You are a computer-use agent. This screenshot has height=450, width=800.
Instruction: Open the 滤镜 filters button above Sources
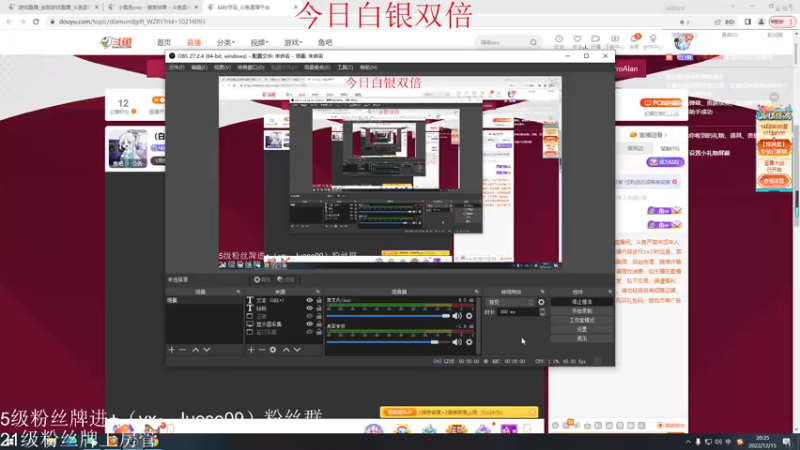[286, 280]
